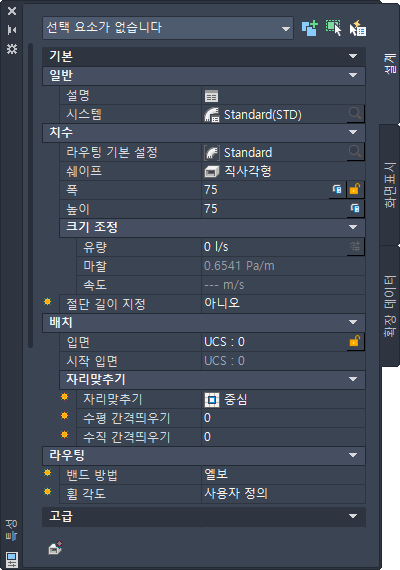400x570 pixels.
Task: Switch to the 확장 데이터 tab
Action: (x=390, y=306)
